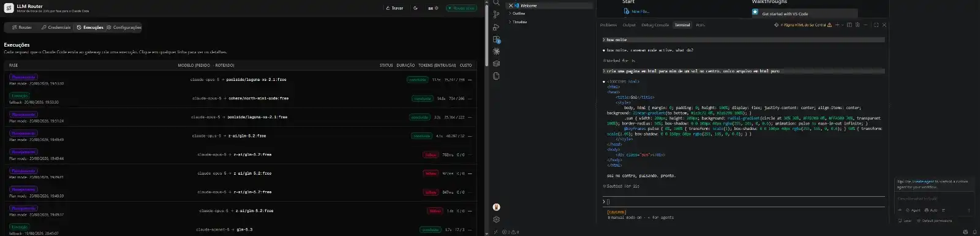Switch to the Ports panel tab
Image resolution: width=980 pixels, height=236 pixels.
pyautogui.click(x=700, y=25)
